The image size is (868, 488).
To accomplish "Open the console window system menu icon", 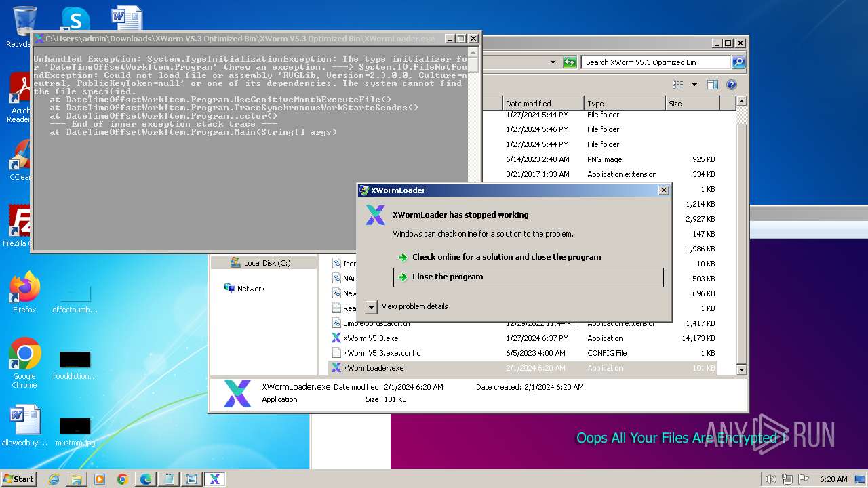I will coord(39,39).
